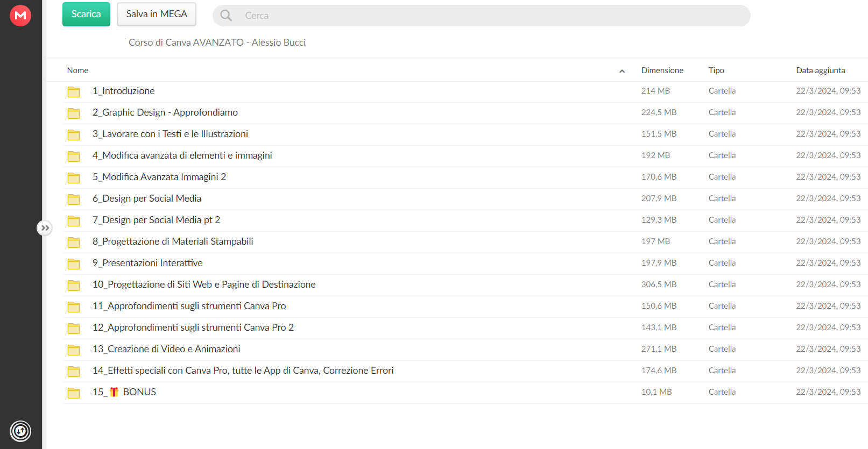Viewport: 868px width, 449px height.
Task: Open 5_Modifica Avanzata Immagini 2 name
Action: coord(159,177)
